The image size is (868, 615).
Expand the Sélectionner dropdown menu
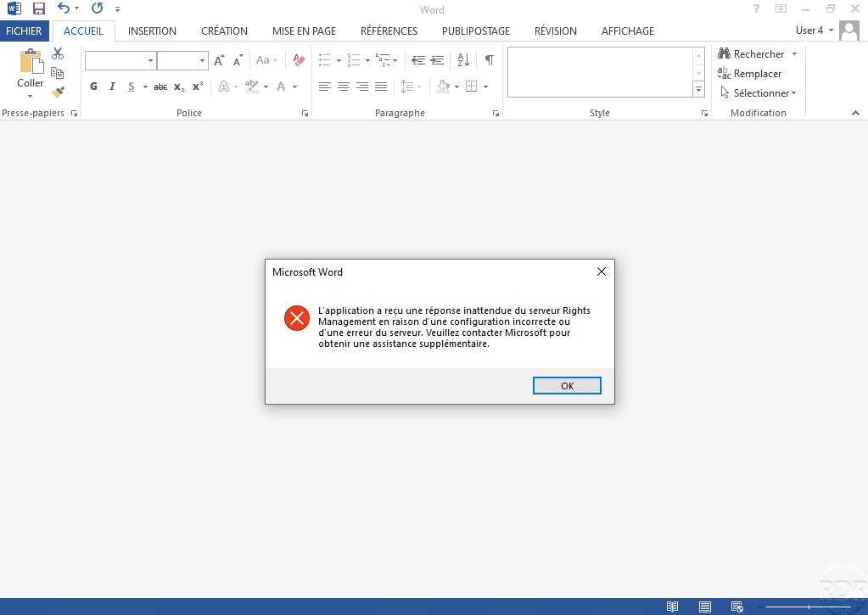759,93
